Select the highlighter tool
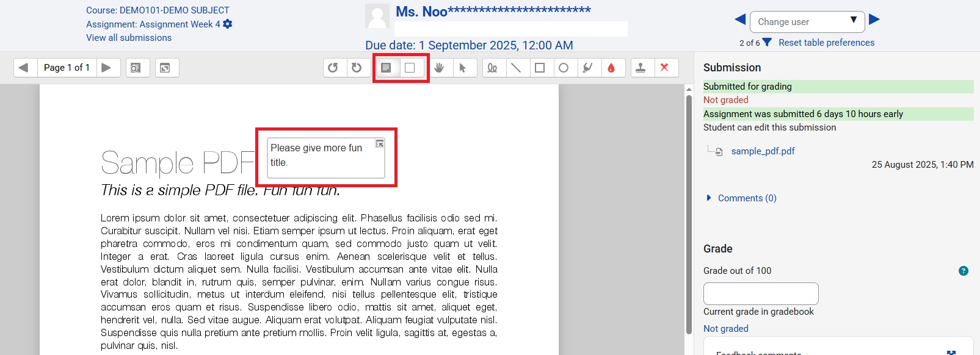This screenshot has height=355, width=980. point(587,68)
